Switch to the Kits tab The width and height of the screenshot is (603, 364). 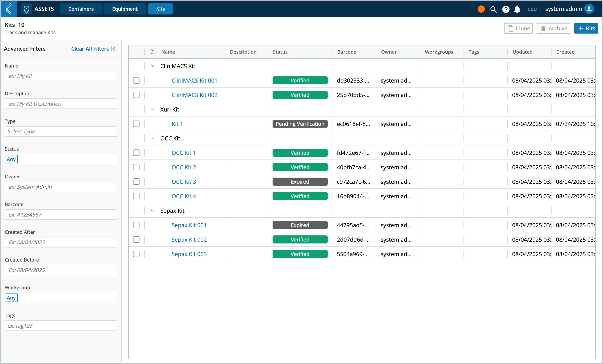[160, 9]
